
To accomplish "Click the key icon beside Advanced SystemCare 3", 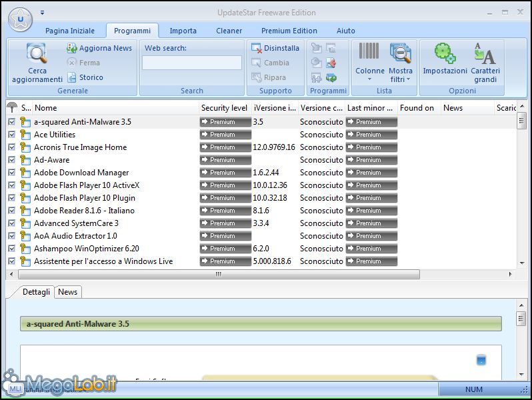I will pyautogui.click(x=25, y=223).
